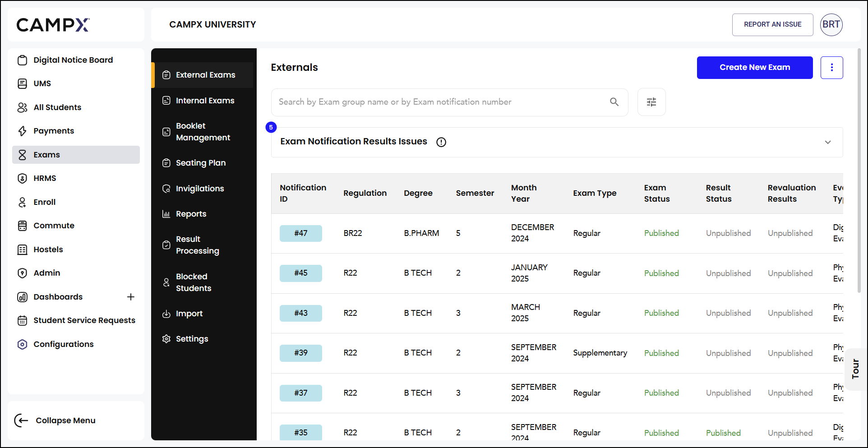The width and height of the screenshot is (868, 448).
Task: Open the filter options icon
Action: tap(651, 102)
